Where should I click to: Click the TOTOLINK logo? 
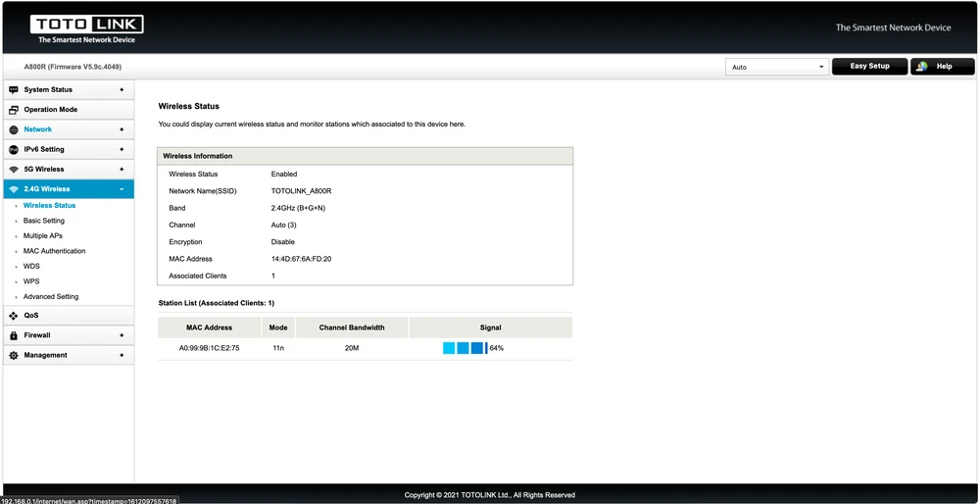point(87,29)
